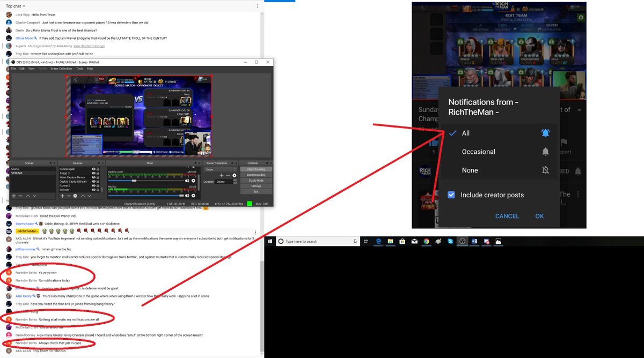Open Skype from taskbar

(x=450, y=242)
